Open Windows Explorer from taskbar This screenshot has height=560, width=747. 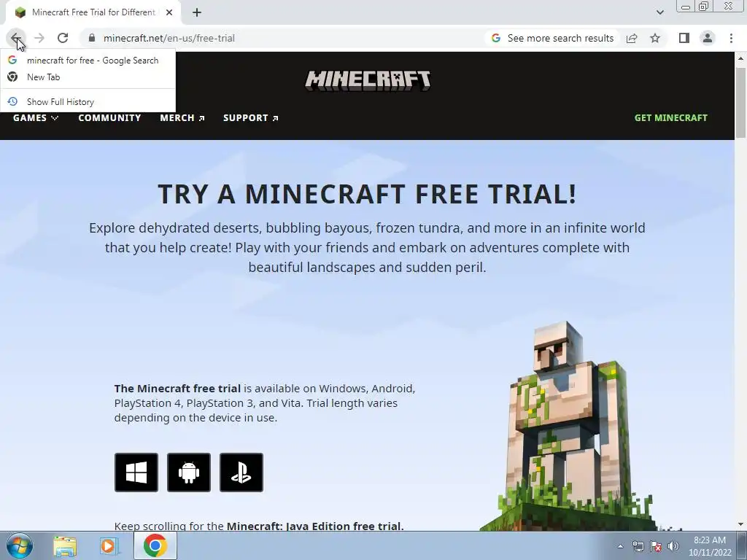(65, 546)
